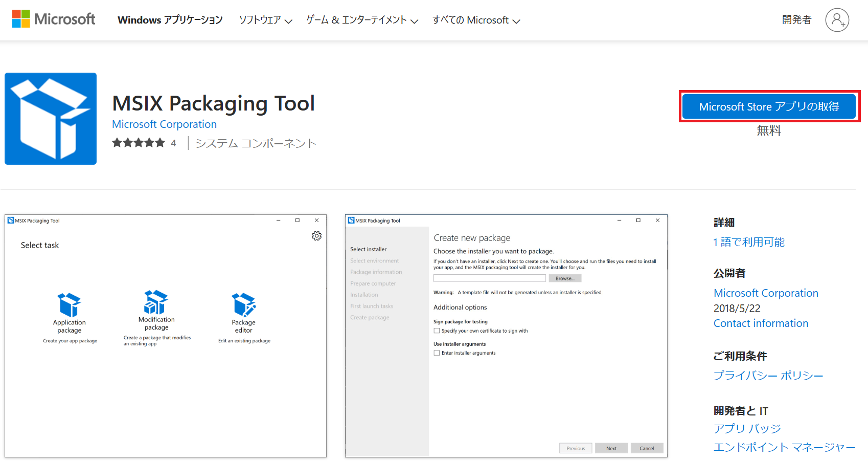868x461 pixels.
Task: Open the 開発者 link in header
Action: click(x=796, y=20)
